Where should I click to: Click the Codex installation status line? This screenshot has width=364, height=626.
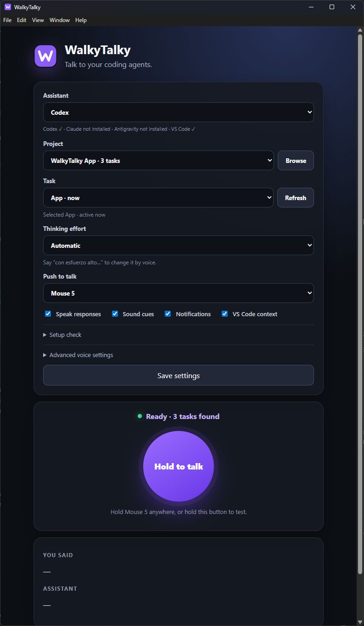click(x=119, y=129)
